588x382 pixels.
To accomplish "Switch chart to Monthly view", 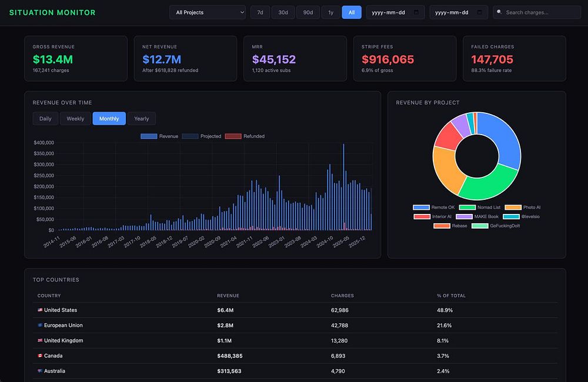I will (x=109, y=119).
